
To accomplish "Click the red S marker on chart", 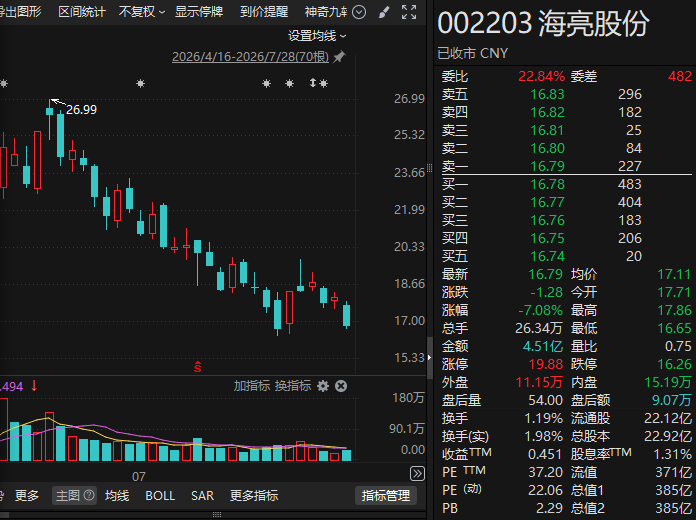I will click(198, 367).
